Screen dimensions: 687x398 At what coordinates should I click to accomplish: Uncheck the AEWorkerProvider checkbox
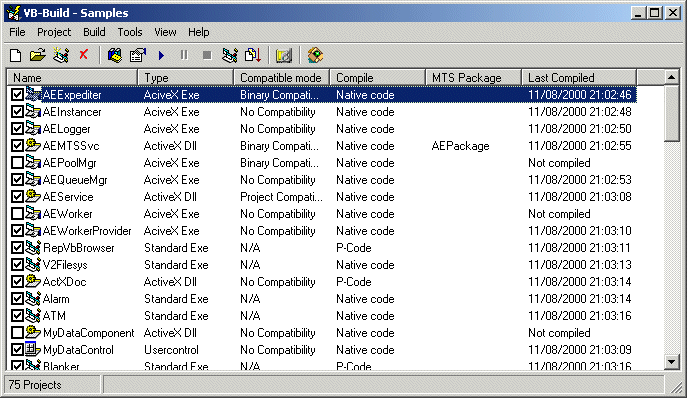17,231
